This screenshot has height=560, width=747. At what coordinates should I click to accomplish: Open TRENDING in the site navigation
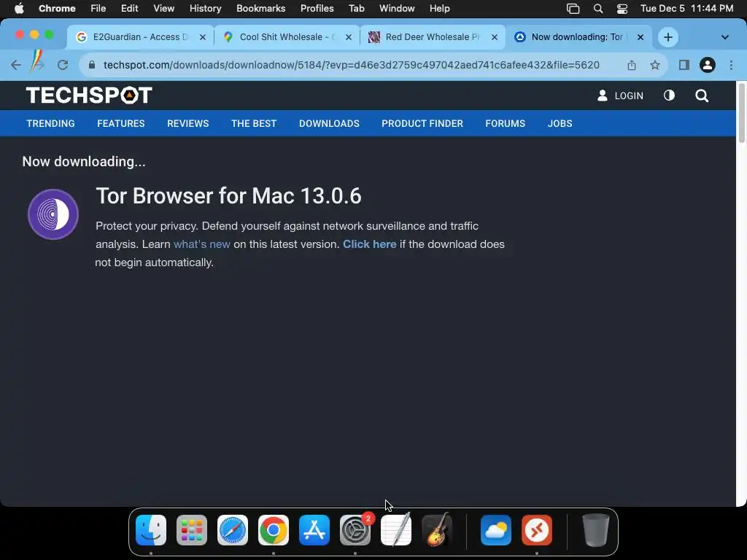[x=50, y=123]
